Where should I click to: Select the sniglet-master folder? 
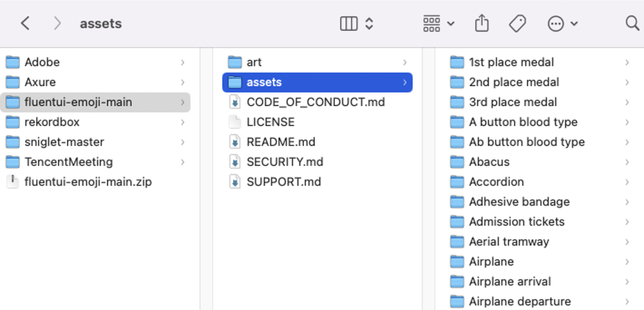pyautogui.click(x=95, y=142)
